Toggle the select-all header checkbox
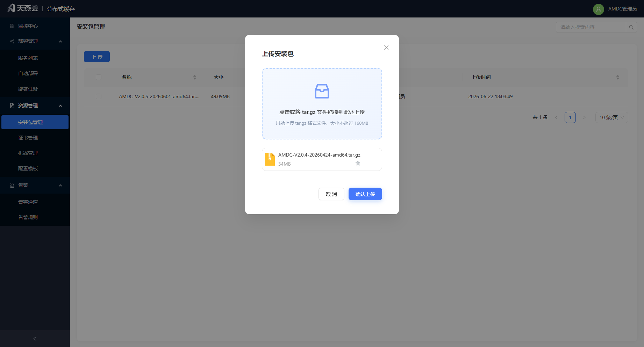Image resolution: width=644 pixels, height=347 pixels. (99, 77)
